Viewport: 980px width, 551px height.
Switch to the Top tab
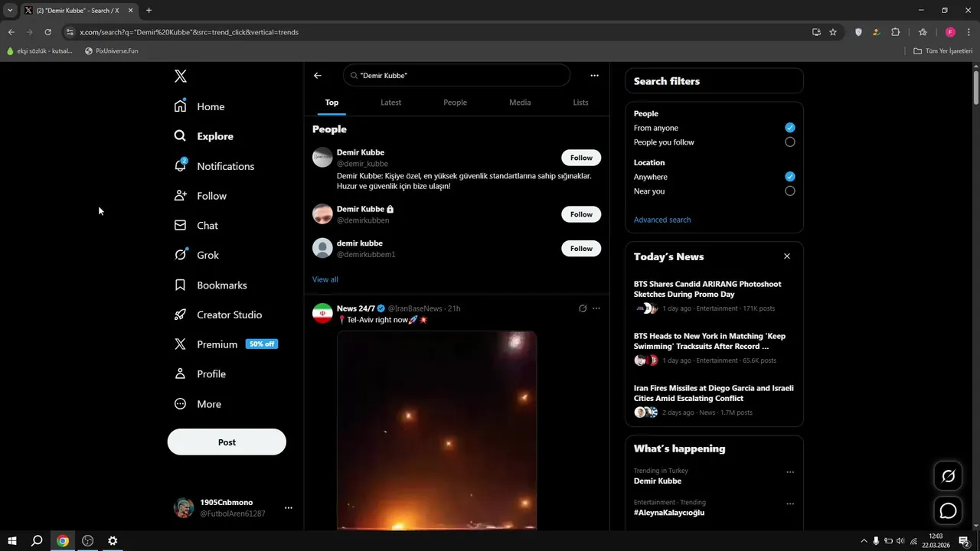332,103
